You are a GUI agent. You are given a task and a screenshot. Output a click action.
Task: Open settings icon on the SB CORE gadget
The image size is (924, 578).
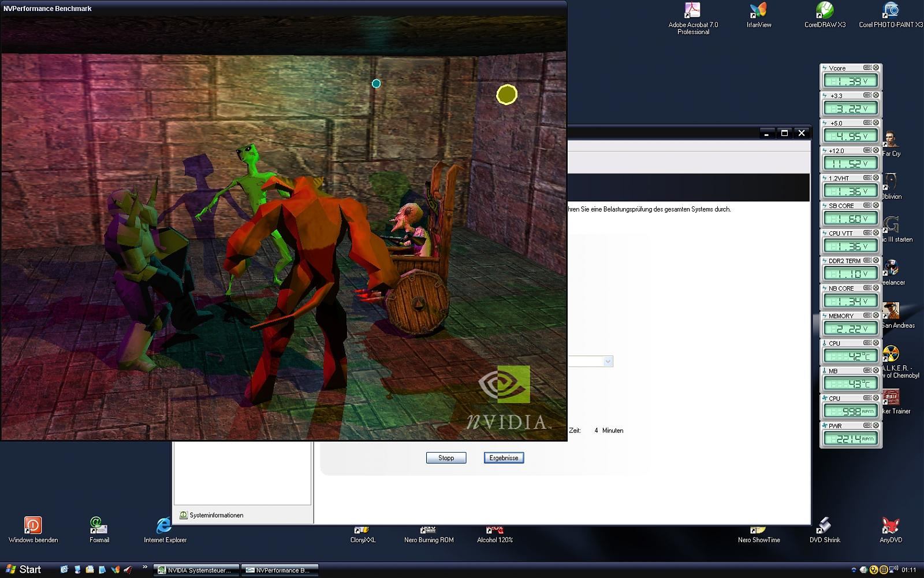coord(867,205)
